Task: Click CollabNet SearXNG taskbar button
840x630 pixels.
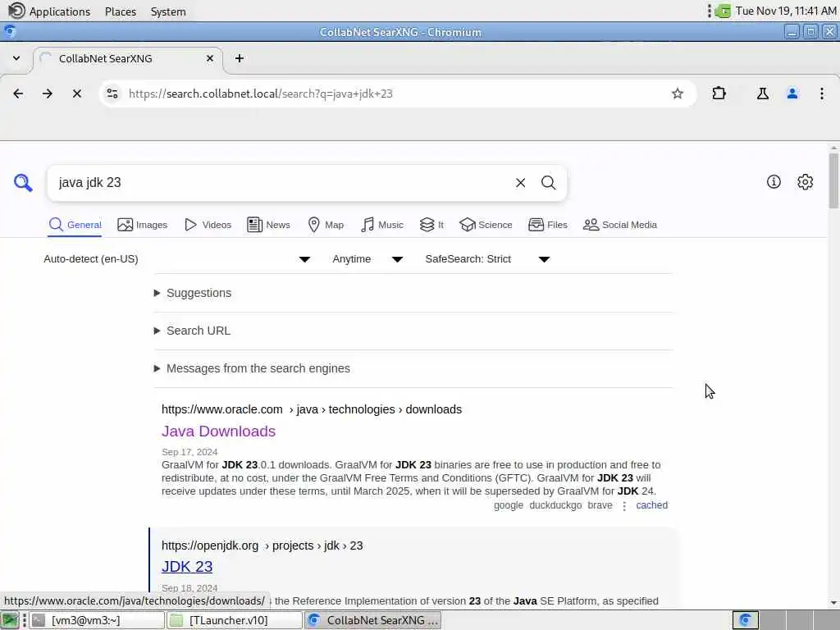Action: (x=373, y=620)
